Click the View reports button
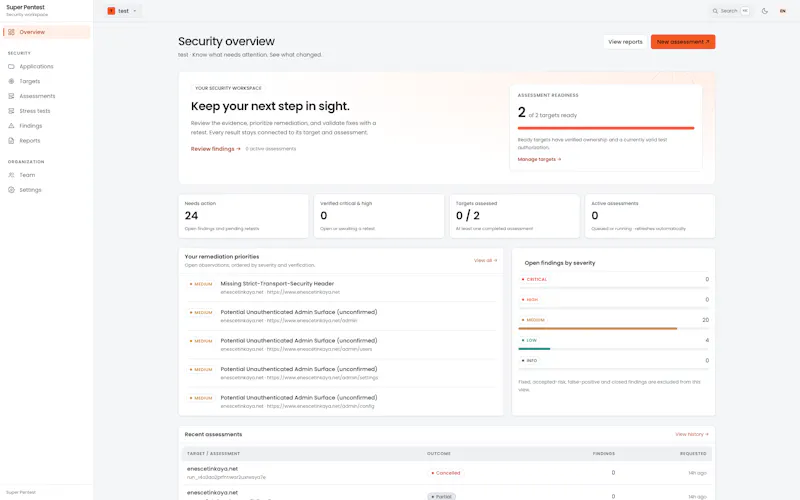800x500 pixels. pos(625,42)
